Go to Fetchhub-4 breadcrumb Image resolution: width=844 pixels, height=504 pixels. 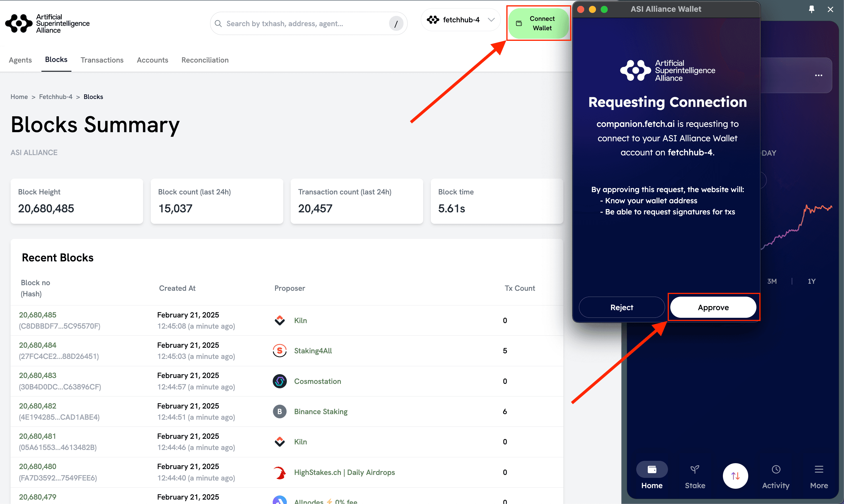tap(56, 97)
